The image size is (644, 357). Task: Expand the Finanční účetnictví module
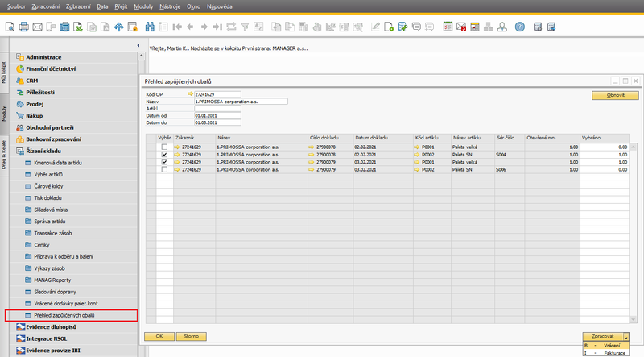pyautogui.click(x=51, y=68)
